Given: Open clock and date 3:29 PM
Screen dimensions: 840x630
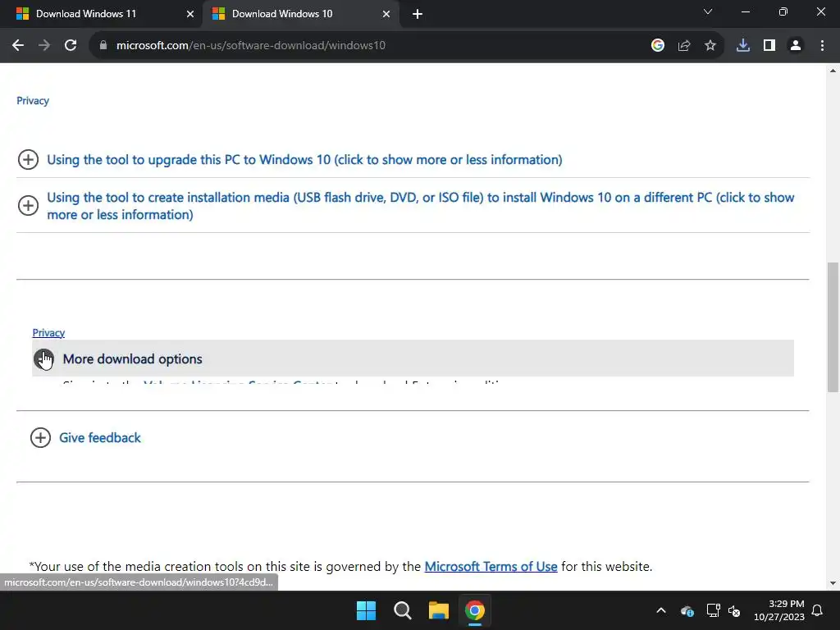Looking at the screenshot, I should 779,610.
